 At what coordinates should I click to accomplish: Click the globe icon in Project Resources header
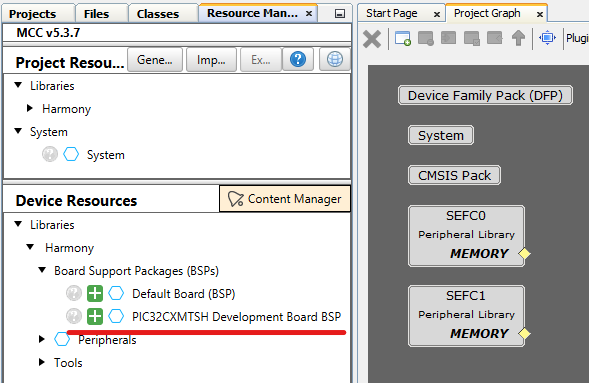335,59
